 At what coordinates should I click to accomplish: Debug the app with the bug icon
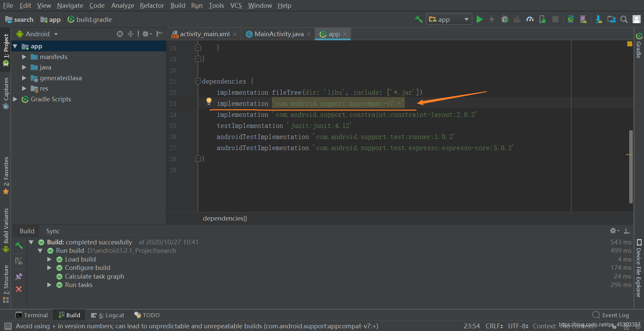coord(505,19)
